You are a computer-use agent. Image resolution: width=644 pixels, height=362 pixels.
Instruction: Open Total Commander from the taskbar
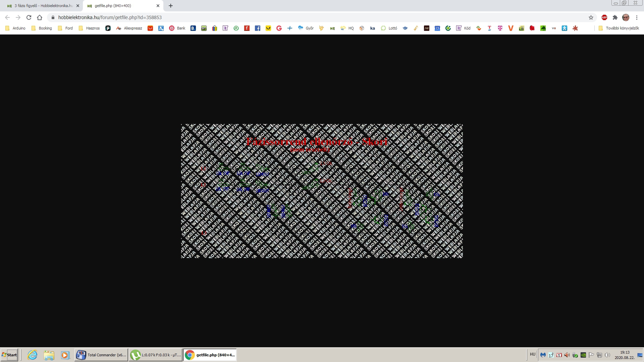102,355
